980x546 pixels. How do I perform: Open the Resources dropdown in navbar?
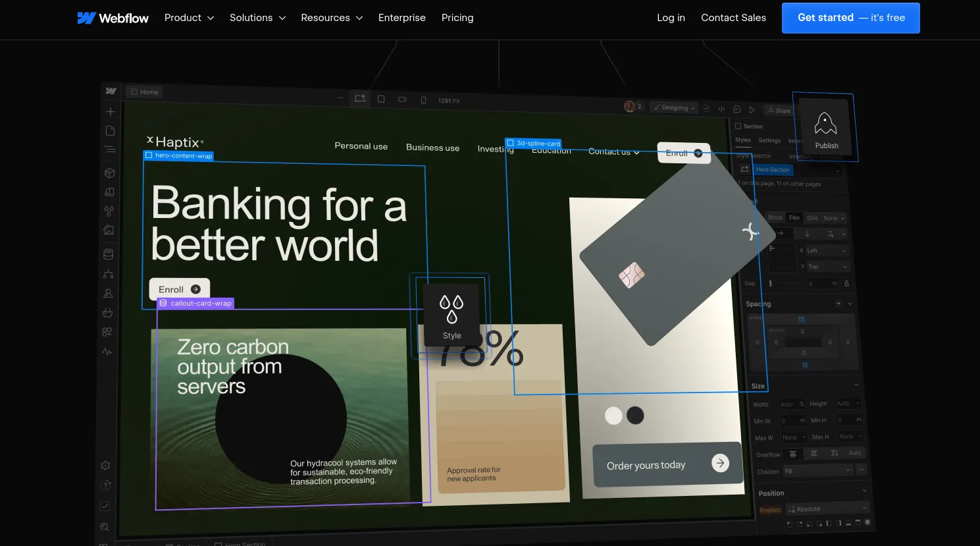(x=332, y=18)
